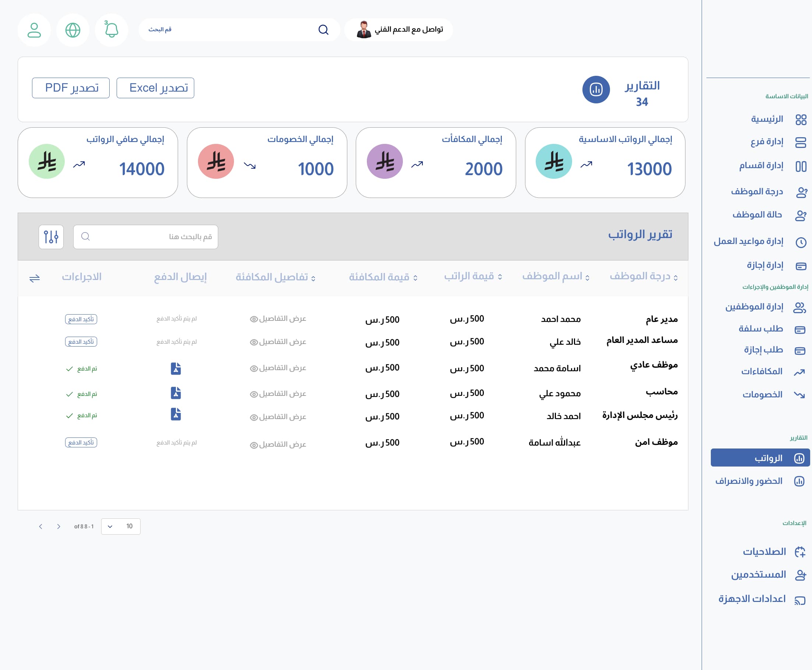
Task: Sort by قيمة الراتب column
Action: click(473, 276)
